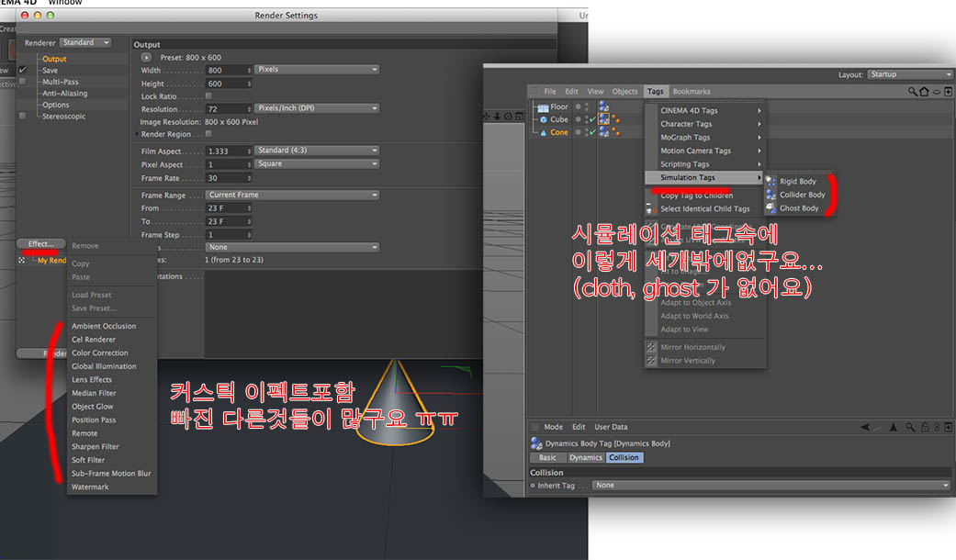Open the Pixels unit dropdown

[x=317, y=70]
